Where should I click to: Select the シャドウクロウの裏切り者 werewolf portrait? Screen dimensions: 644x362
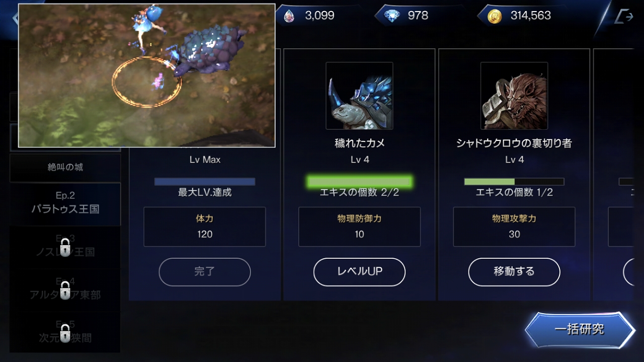point(514,96)
